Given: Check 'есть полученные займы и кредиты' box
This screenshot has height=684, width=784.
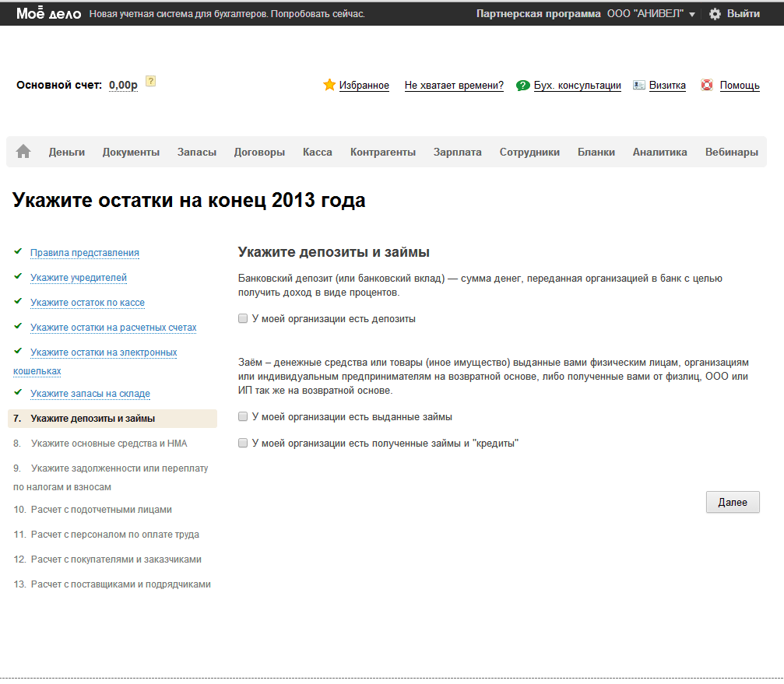Looking at the screenshot, I should point(243,443).
